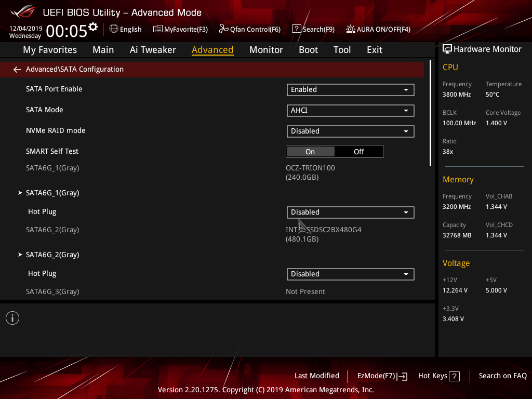Open the NVMe RAID mode dropdown
This screenshot has height=399, width=532.
coord(351,131)
